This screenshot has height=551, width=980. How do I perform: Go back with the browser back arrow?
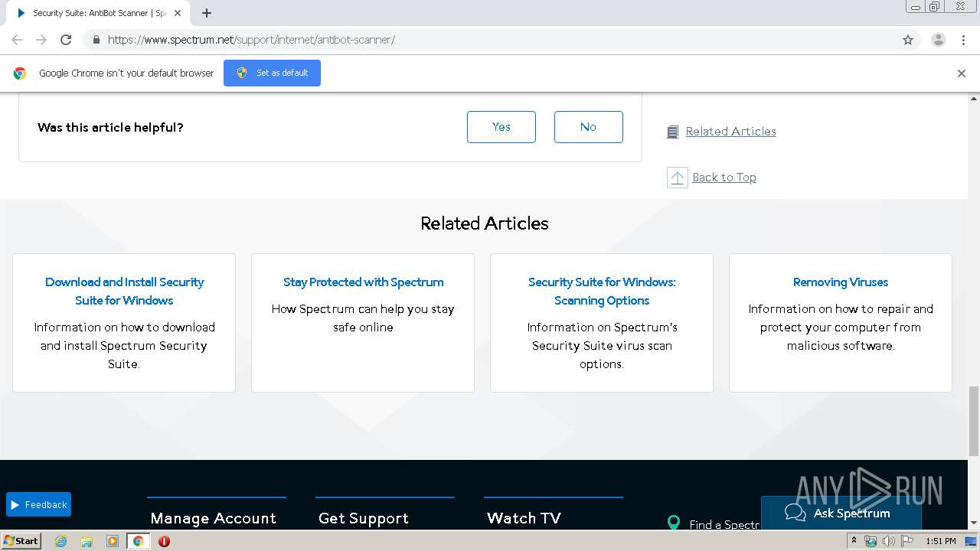click(17, 40)
